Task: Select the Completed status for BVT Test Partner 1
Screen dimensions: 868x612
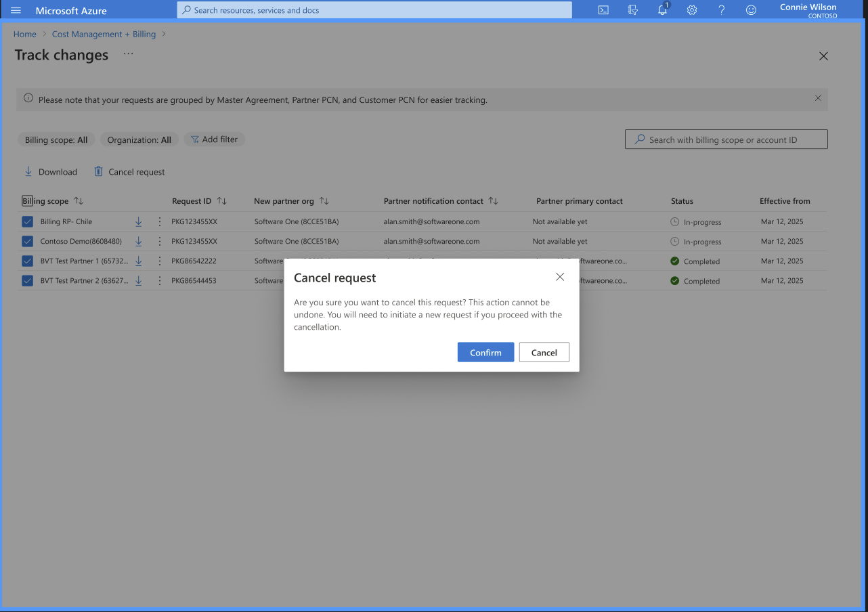Action: pyautogui.click(x=695, y=261)
